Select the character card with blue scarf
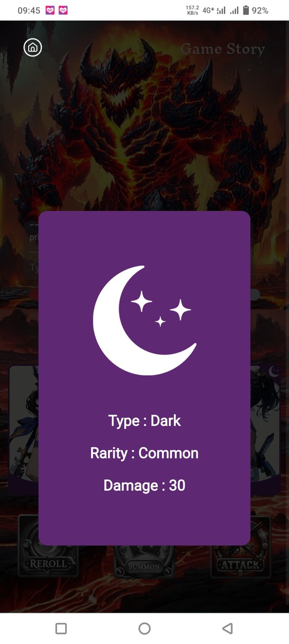 point(23,430)
